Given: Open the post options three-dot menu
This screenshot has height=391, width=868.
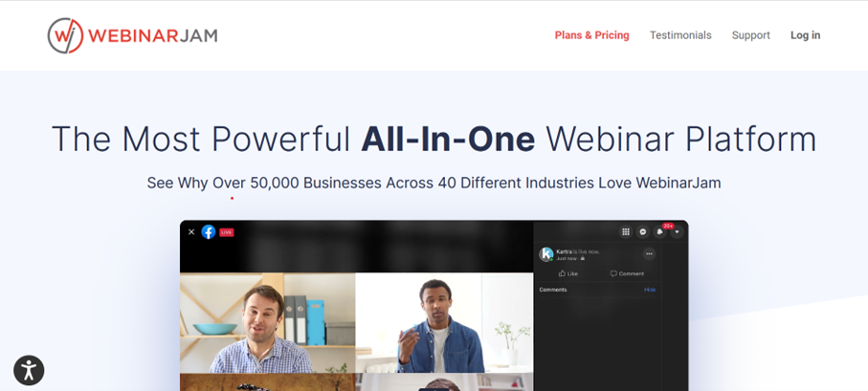Looking at the screenshot, I should (649, 254).
